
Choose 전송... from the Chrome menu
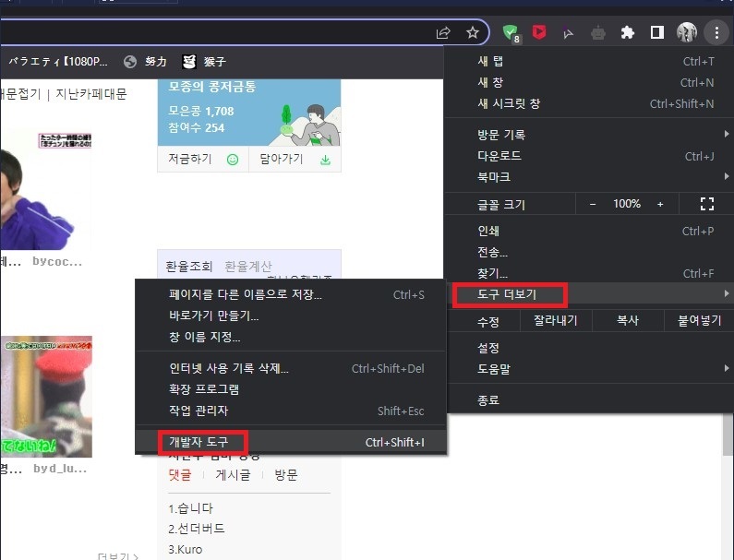point(590,252)
